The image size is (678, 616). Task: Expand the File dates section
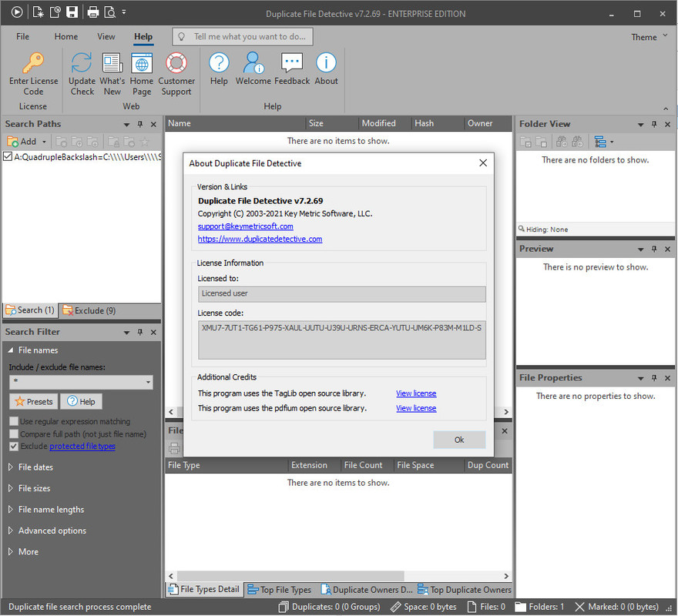tap(10, 467)
